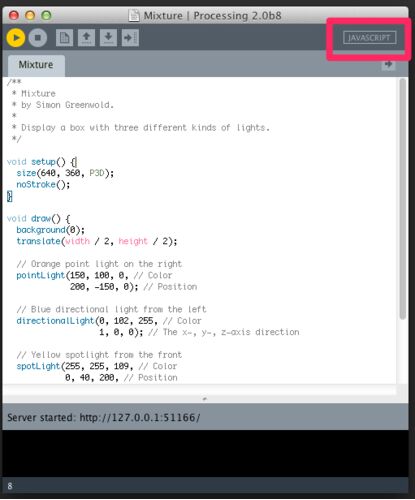Click the 'Blue directional light from the left' comment
The image size is (415, 500).
[x=111, y=309]
